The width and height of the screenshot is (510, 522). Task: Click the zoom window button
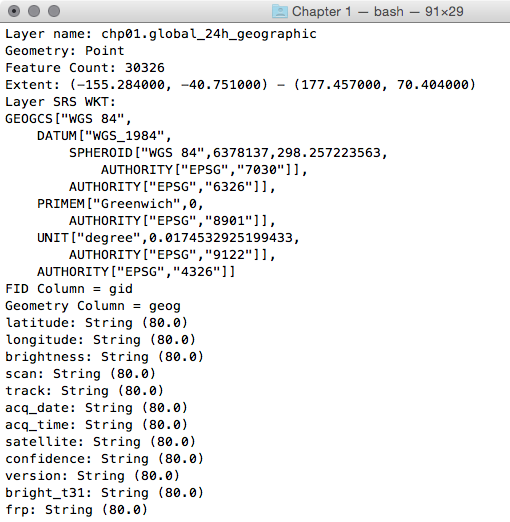click(54, 11)
